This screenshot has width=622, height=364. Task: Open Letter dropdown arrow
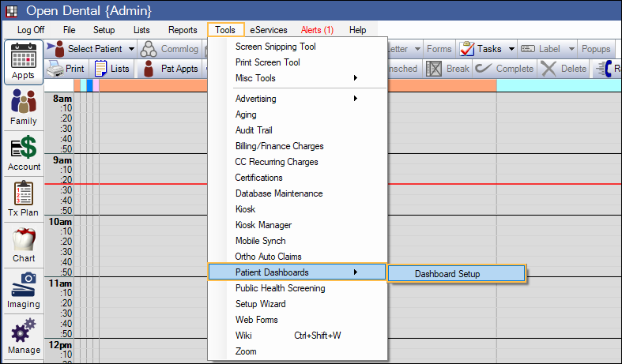[x=417, y=49]
